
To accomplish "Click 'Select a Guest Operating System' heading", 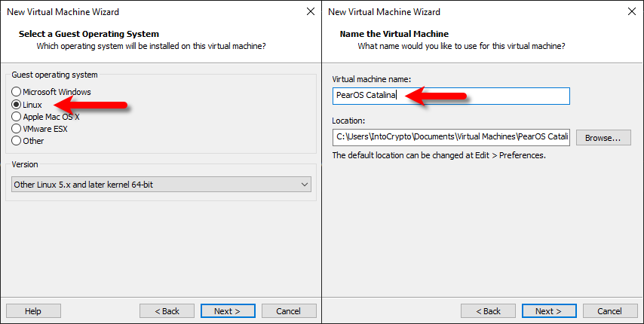I will click(x=89, y=34).
